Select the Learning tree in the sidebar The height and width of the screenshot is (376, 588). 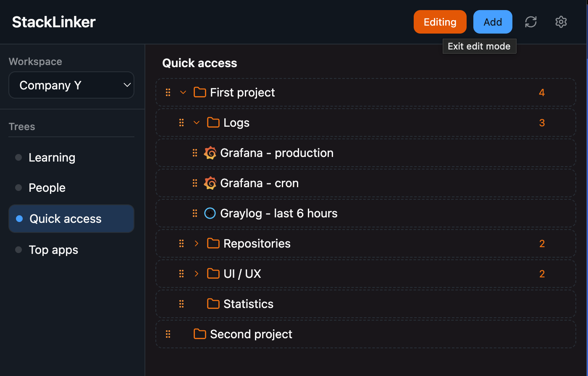[52, 157]
